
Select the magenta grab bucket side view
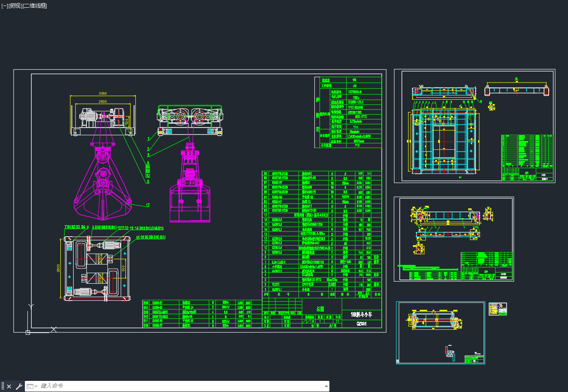pos(190,183)
